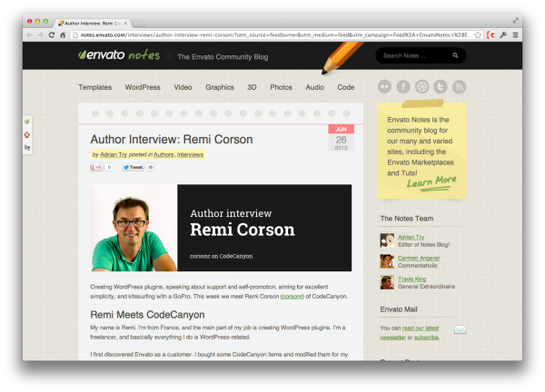
Task: Toggle the fullscreen arrows in the title bar
Action: [515, 21]
